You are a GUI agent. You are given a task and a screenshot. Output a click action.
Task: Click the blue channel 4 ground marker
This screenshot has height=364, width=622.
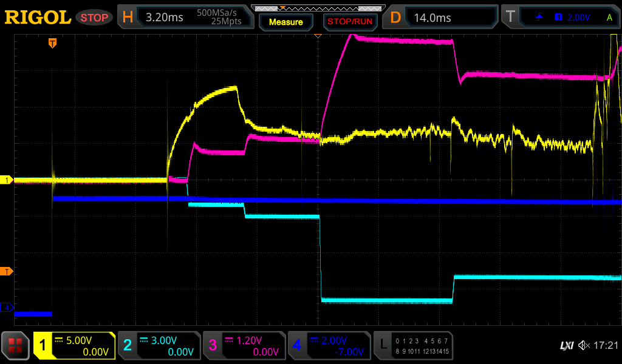(7, 308)
